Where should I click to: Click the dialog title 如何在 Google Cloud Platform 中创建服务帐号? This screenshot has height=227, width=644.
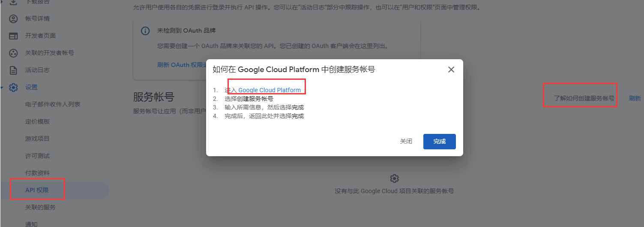point(294,70)
